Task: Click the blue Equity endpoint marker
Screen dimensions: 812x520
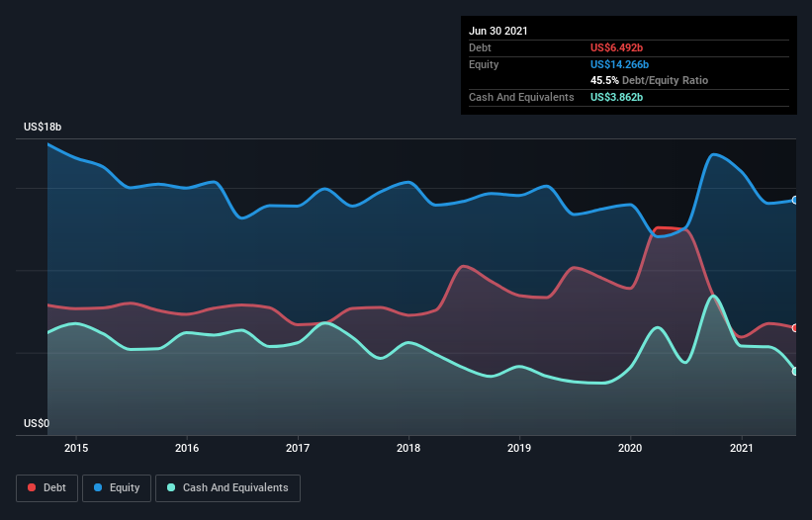Action: point(795,201)
